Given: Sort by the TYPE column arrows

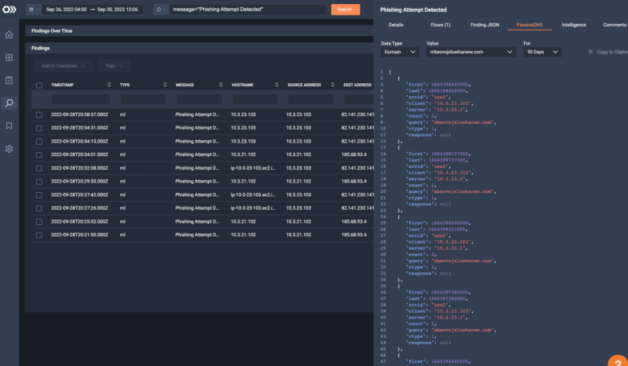Looking at the screenshot, I should pos(165,85).
